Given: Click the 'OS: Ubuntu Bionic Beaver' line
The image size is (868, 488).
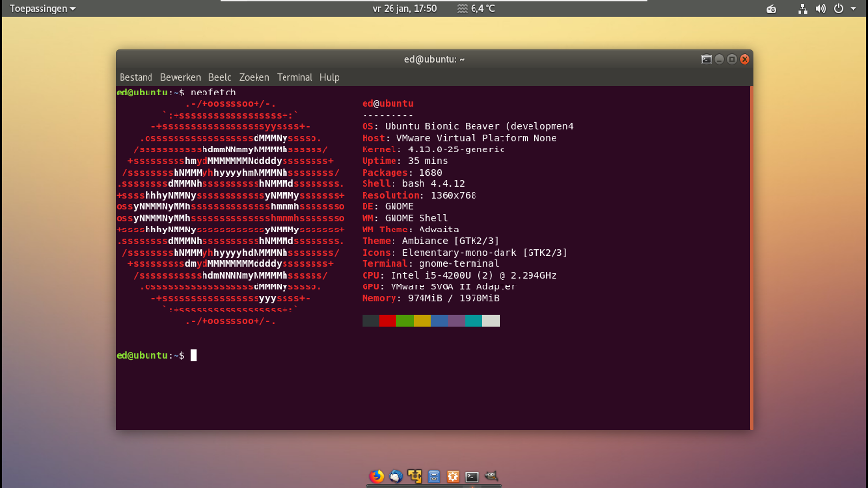Looking at the screenshot, I should click(x=468, y=126).
